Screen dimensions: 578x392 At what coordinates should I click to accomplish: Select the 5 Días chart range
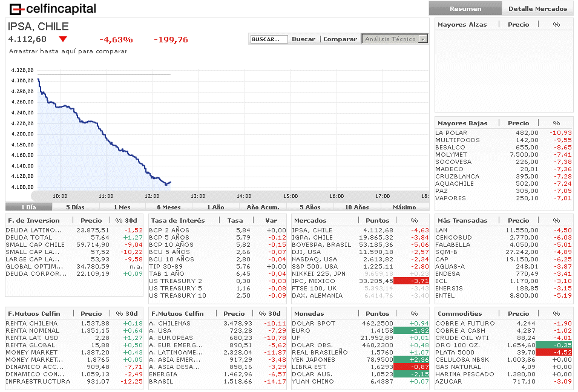[x=76, y=207]
